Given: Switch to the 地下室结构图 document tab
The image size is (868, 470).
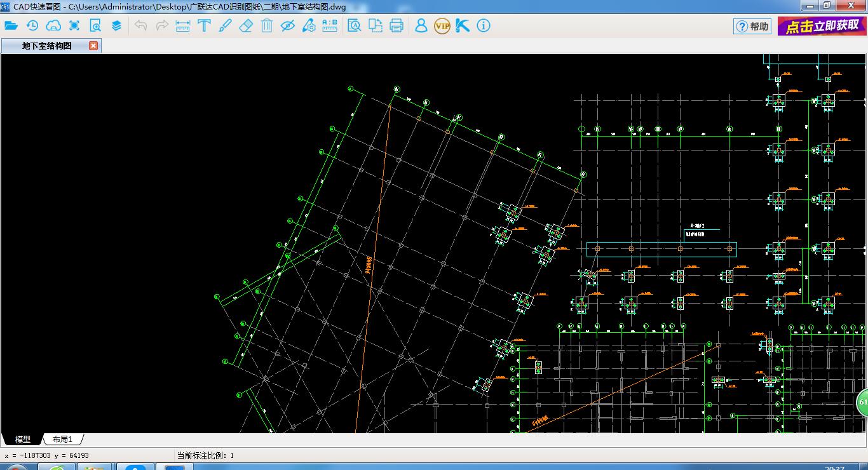Looking at the screenshot, I should 47,46.
